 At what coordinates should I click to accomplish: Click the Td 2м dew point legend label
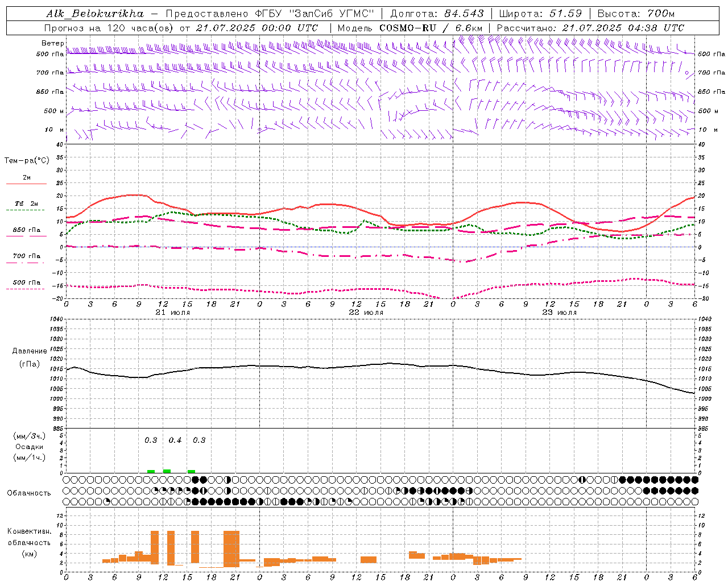point(27,203)
